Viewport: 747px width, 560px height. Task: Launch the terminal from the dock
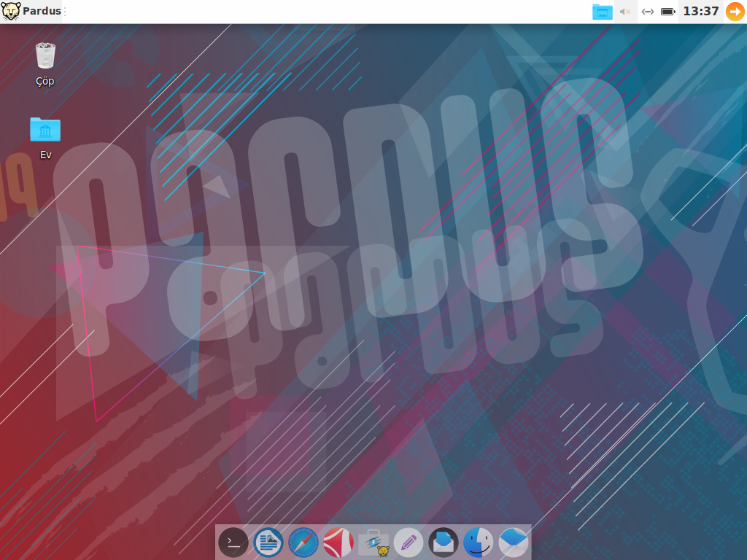pos(233,542)
